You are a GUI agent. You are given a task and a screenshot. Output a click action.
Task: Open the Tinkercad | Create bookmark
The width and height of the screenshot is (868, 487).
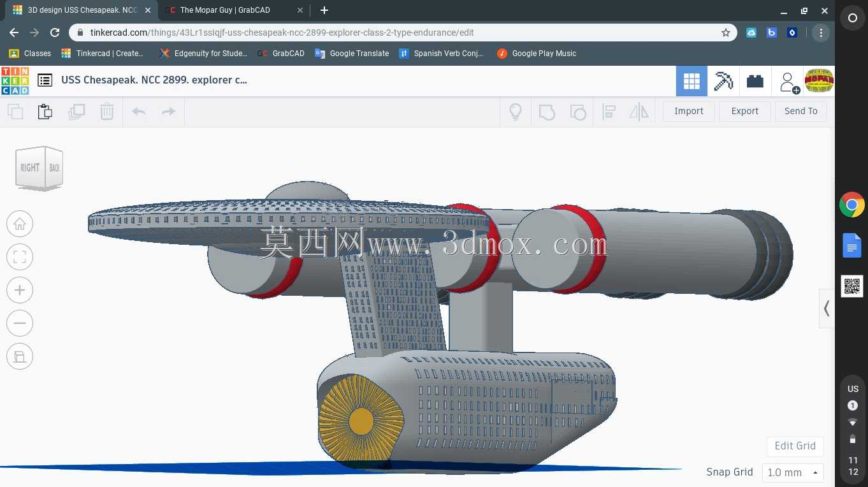(103, 54)
